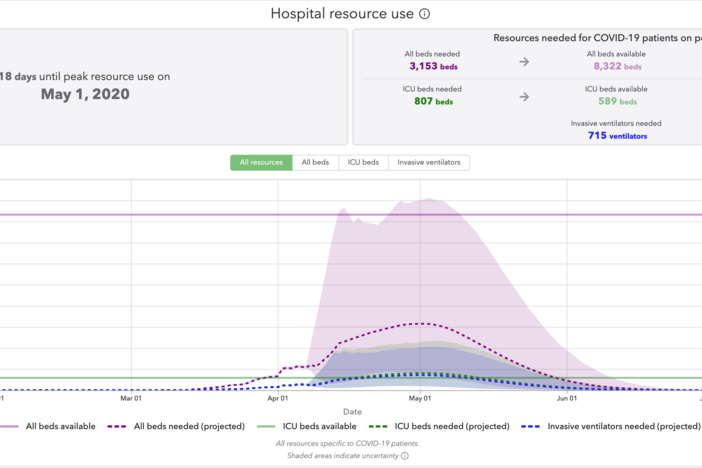The image size is (702, 468).
Task: Click the 715 ventilators value
Action: (x=617, y=135)
